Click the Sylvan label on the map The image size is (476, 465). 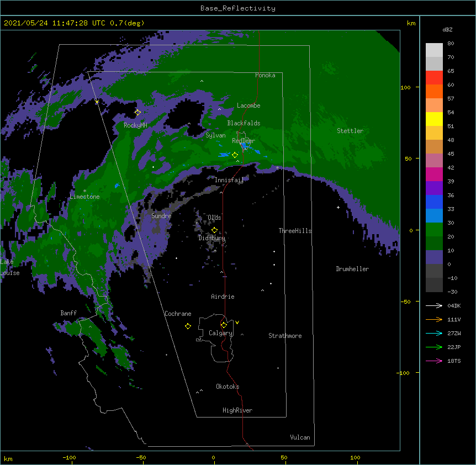(215, 135)
